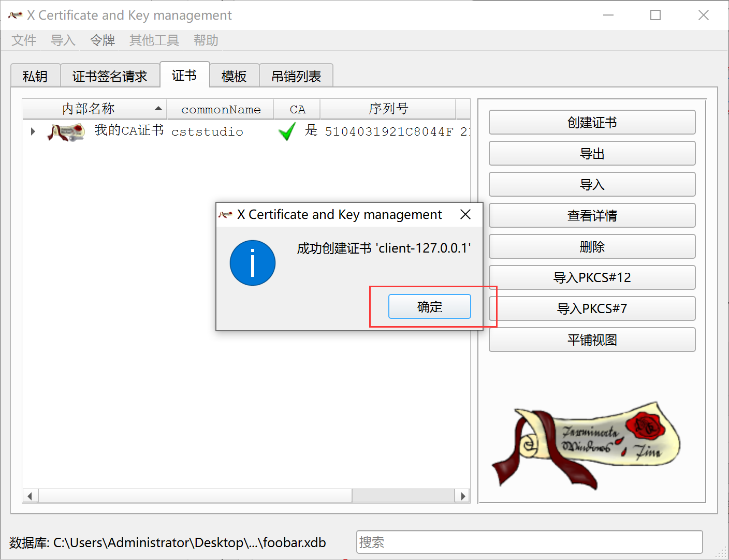Click the scroll-left arrow of horizontal scrollbar

point(30,496)
